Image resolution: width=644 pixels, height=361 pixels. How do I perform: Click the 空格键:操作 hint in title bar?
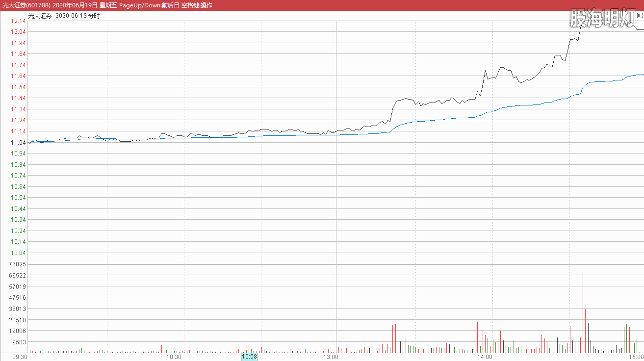(197, 5)
